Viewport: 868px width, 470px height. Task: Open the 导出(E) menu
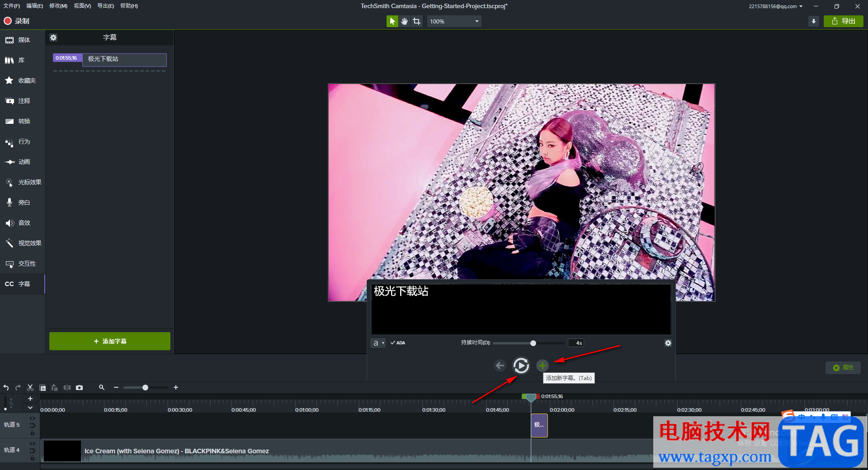[105, 6]
